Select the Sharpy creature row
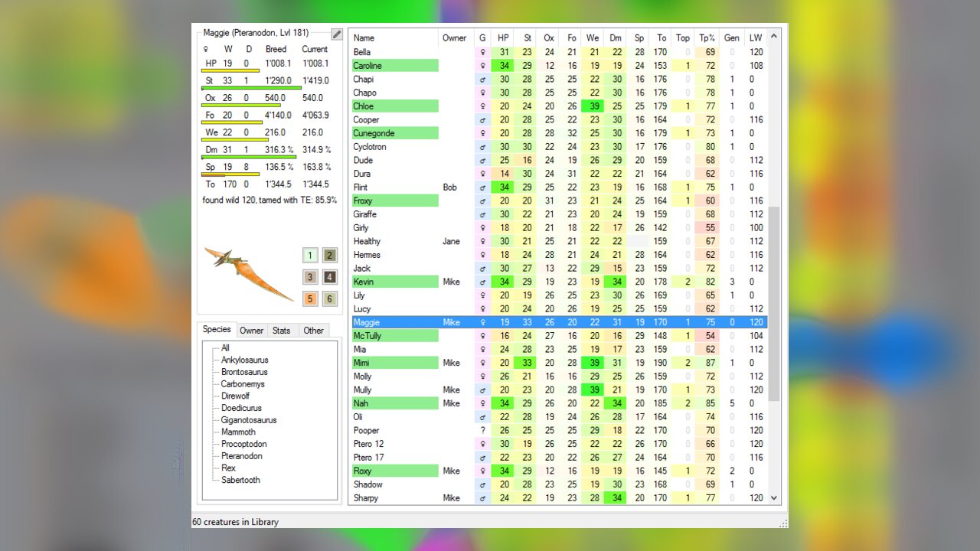 pos(558,497)
